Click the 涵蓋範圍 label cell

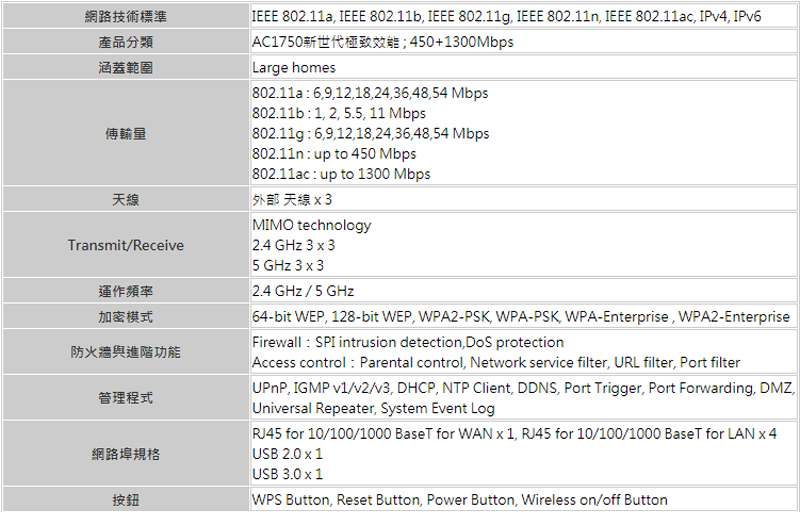(126, 67)
